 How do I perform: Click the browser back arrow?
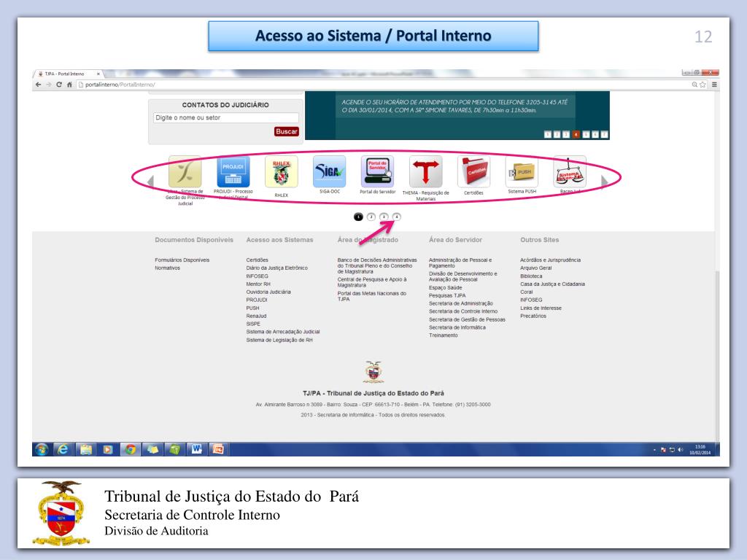38,85
